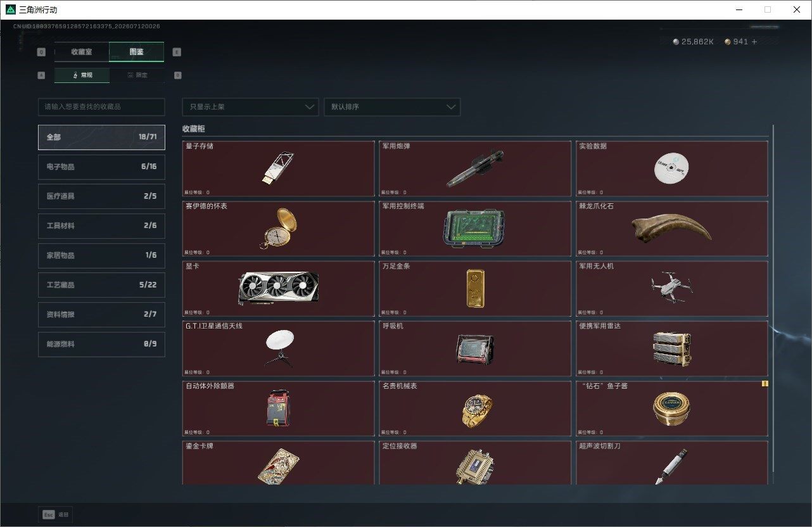Filter by 家居物品 category
The width and height of the screenshot is (812, 527).
[101, 255]
